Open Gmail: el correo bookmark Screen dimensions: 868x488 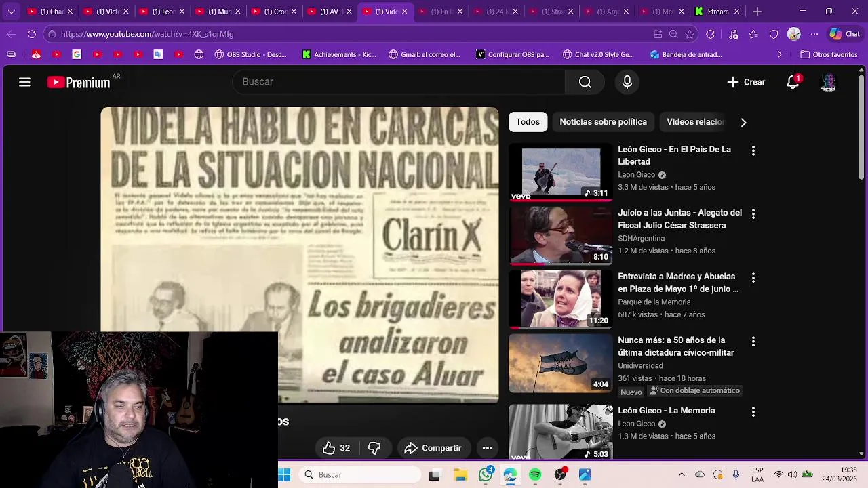(424, 54)
